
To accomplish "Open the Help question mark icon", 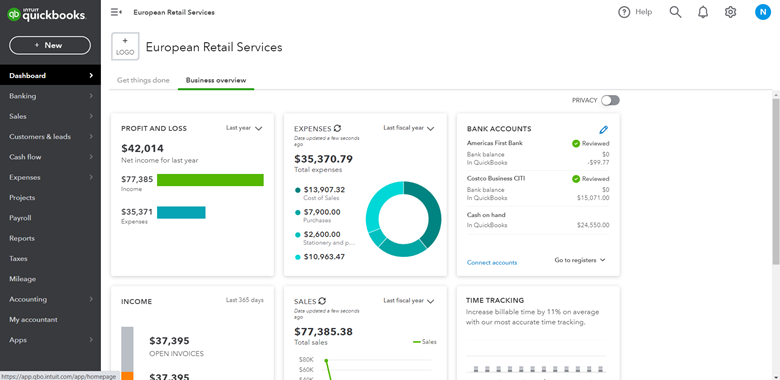I will [x=624, y=12].
